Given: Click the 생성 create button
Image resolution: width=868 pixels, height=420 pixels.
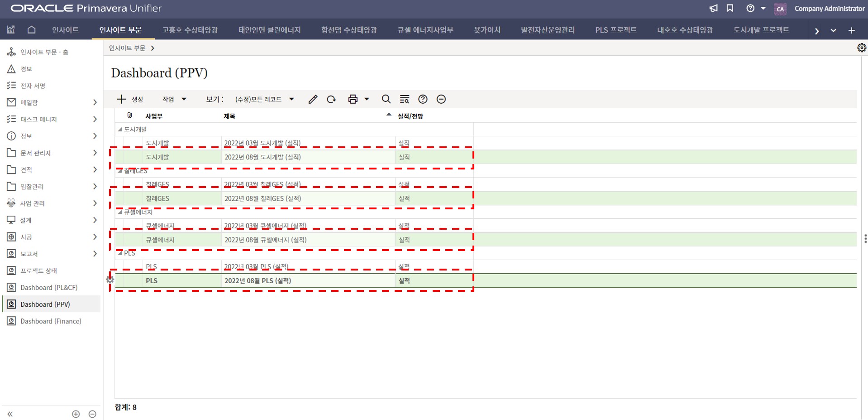Looking at the screenshot, I should [130, 99].
